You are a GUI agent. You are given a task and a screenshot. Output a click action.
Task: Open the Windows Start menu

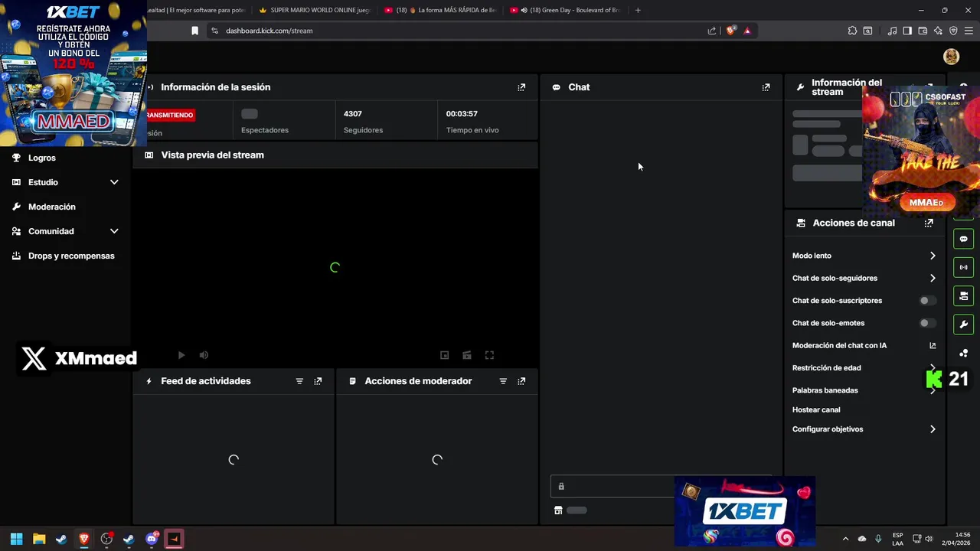pos(16,539)
